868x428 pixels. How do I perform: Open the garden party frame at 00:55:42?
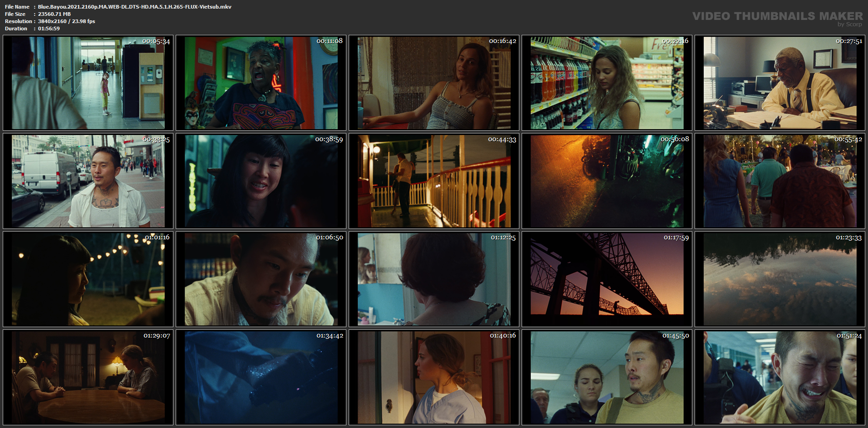coord(780,181)
